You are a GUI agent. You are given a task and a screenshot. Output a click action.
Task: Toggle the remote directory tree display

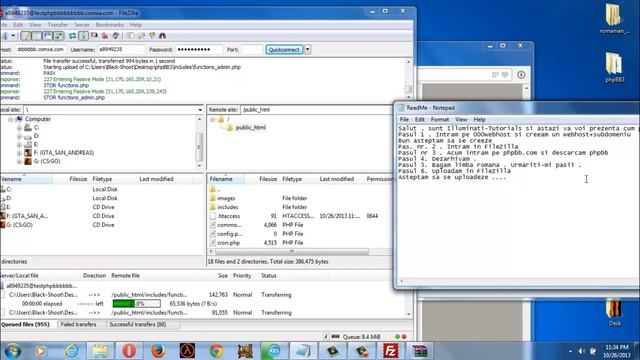(47, 36)
